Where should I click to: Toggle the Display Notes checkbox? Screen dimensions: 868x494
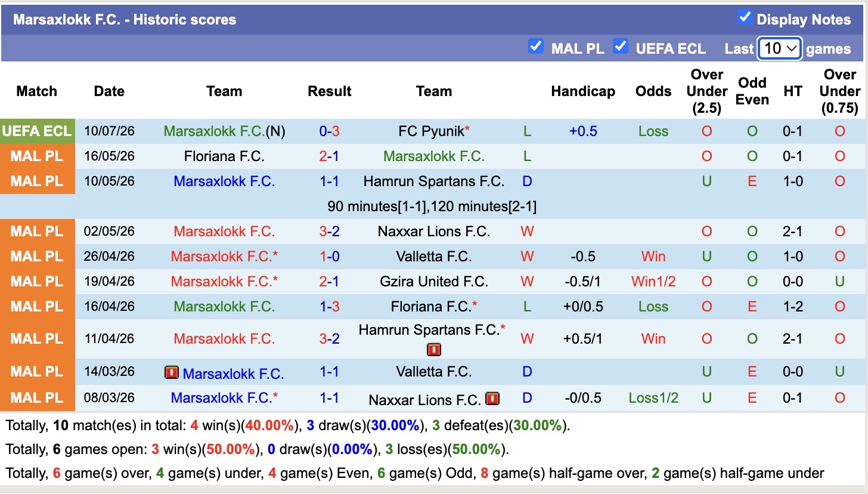tap(745, 17)
